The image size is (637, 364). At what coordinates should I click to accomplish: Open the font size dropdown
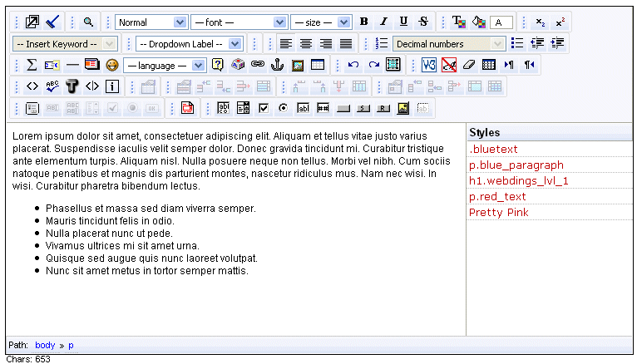point(321,22)
